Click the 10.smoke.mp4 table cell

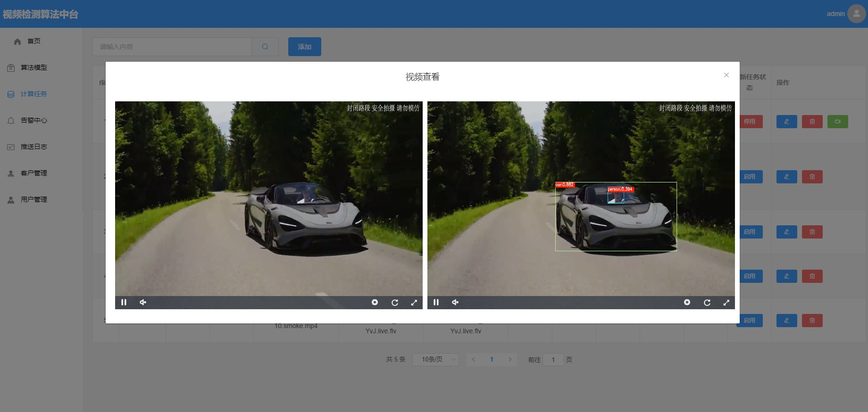tap(296, 326)
